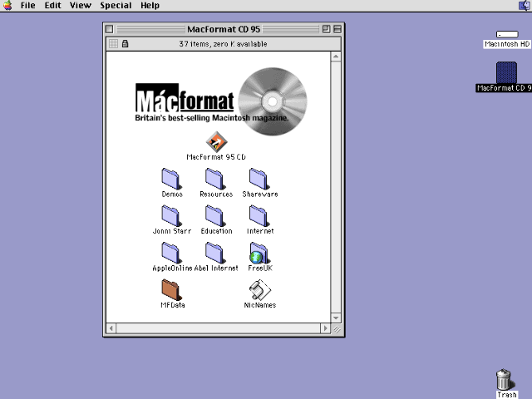
Task: Select the Macintosh HD desktop drive
Action: click(x=507, y=34)
